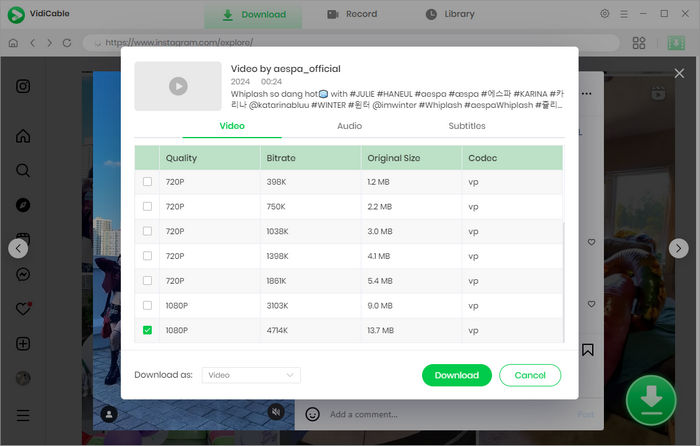700x446 pixels.
Task: Check the 720P 1861K row
Action: (x=147, y=280)
